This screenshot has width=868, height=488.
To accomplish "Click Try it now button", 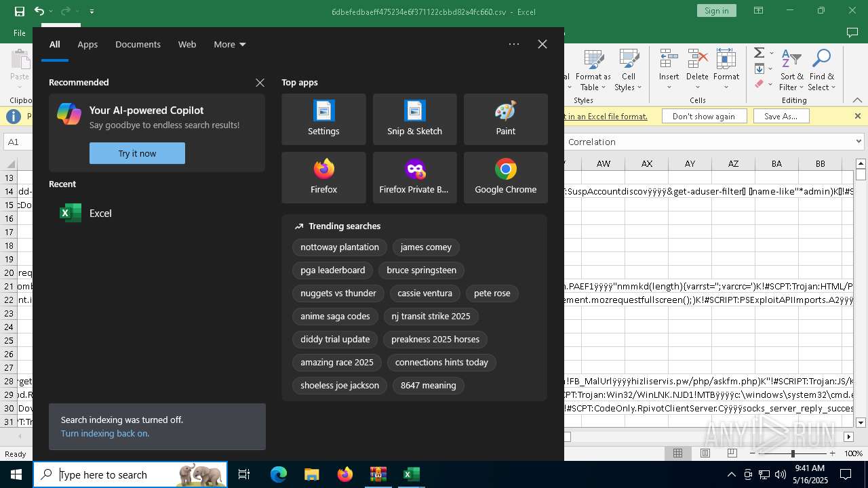I will [137, 153].
